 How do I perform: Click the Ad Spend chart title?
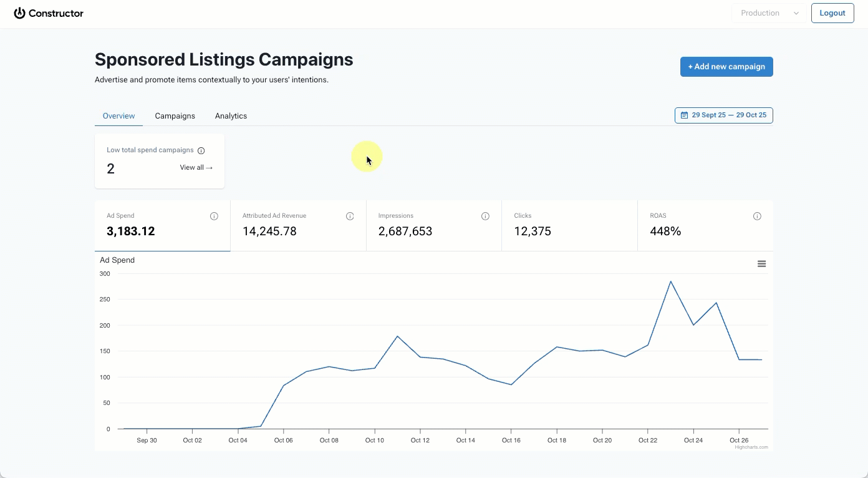117,260
